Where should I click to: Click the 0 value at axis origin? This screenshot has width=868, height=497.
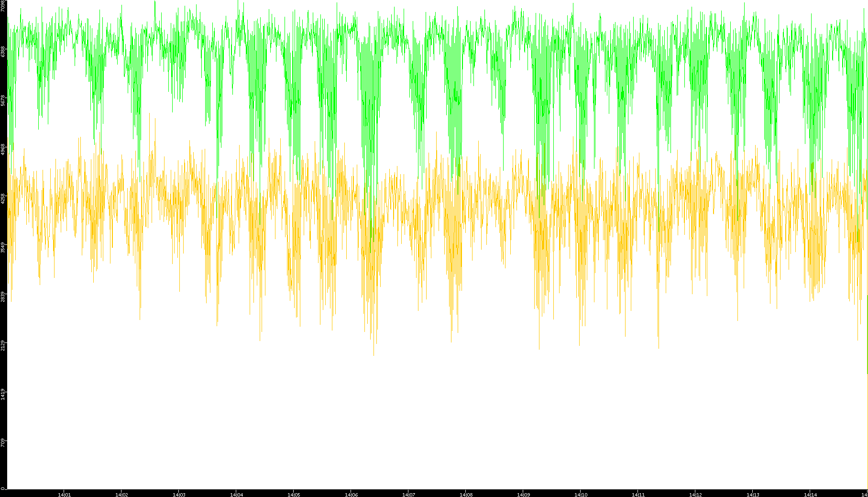(3, 488)
